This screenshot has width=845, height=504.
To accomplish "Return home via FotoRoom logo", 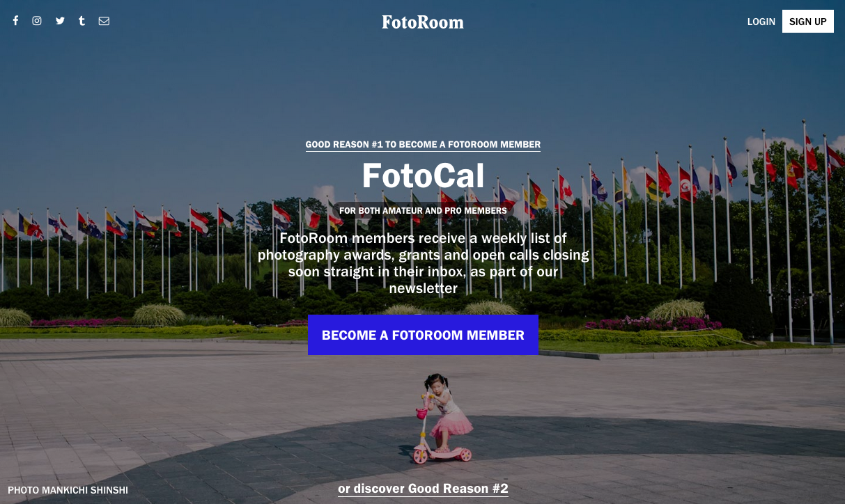I will pyautogui.click(x=423, y=22).
